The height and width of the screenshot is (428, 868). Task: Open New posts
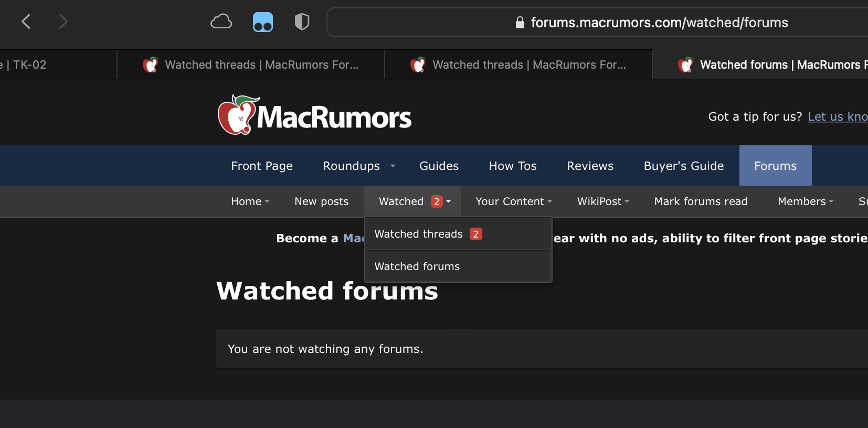coord(321,201)
